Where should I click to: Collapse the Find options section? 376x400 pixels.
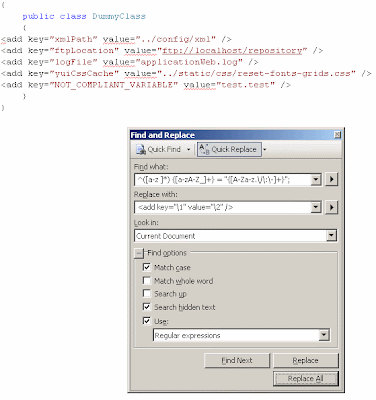pyautogui.click(x=139, y=253)
